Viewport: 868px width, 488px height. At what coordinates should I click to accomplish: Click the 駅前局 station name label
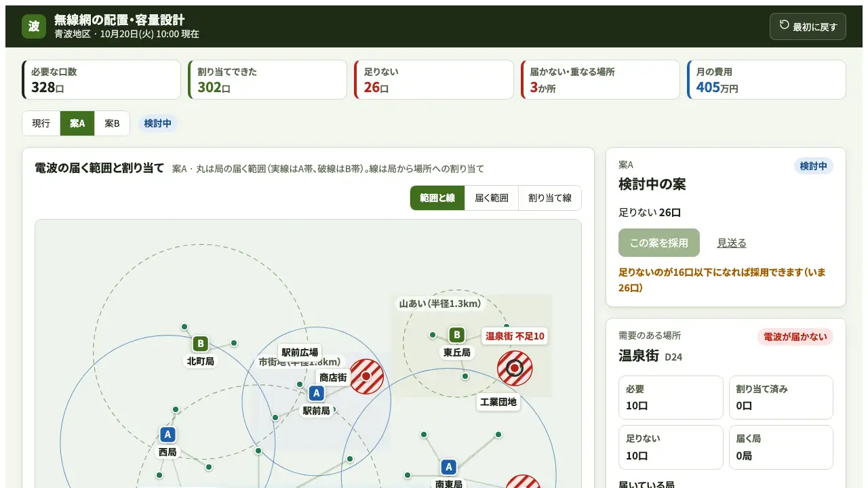(316, 411)
